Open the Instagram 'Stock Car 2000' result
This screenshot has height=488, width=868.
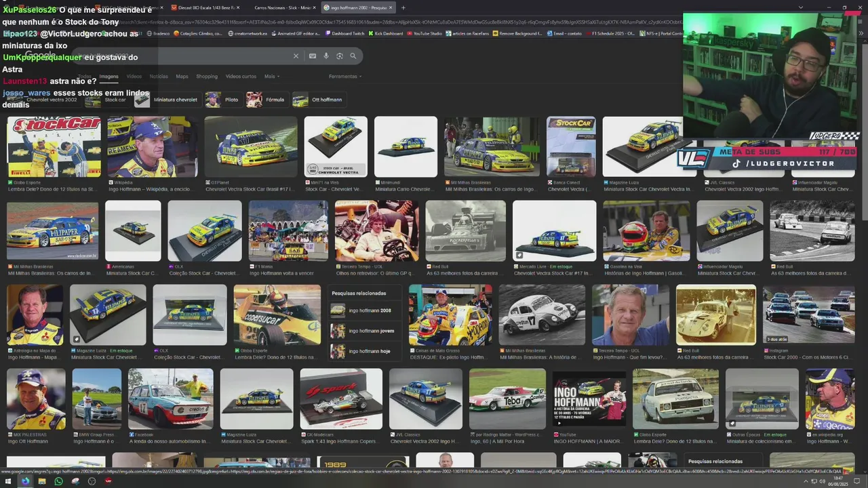tap(808, 315)
